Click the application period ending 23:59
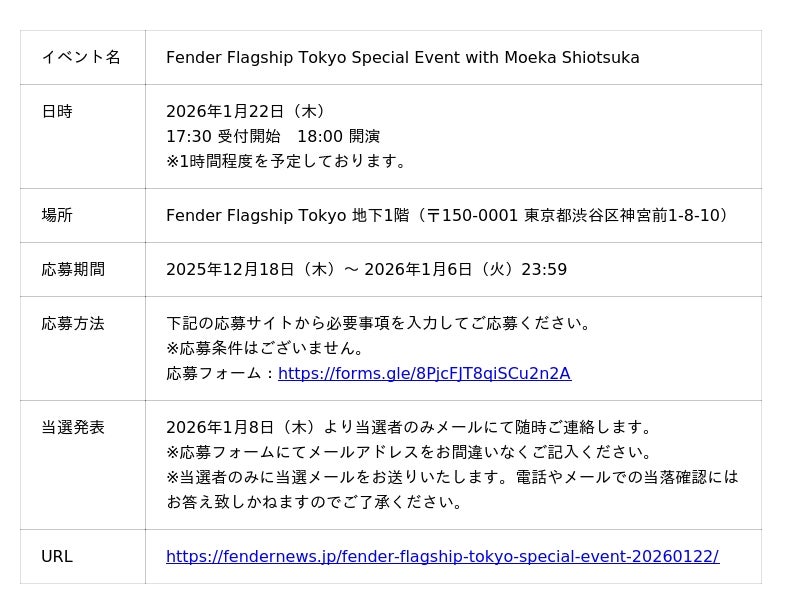800x614 pixels. point(366,270)
